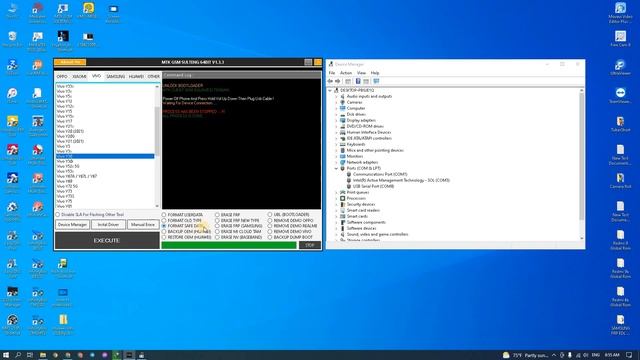Click the Device Manager button in MTK tool
This screenshot has height=360, width=640.
pos(73,225)
